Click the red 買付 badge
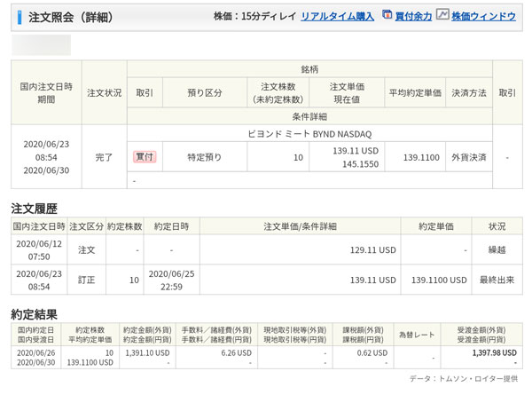532x395 pixels. [x=144, y=157]
